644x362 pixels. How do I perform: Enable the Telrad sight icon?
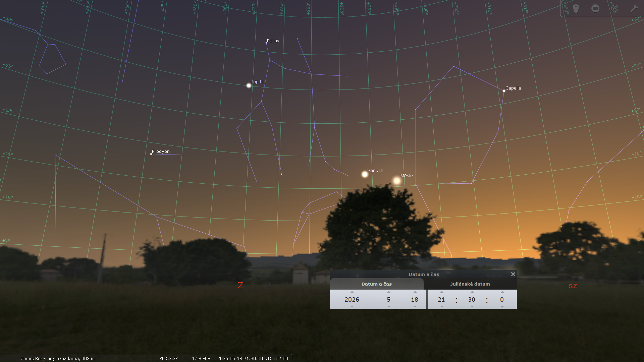[x=614, y=8]
